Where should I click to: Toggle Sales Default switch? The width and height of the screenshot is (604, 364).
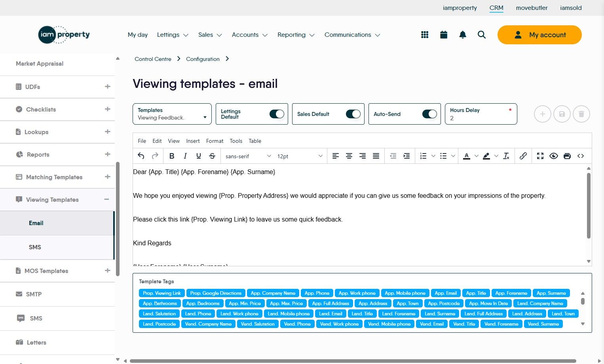pyautogui.click(x=353, y=114)
